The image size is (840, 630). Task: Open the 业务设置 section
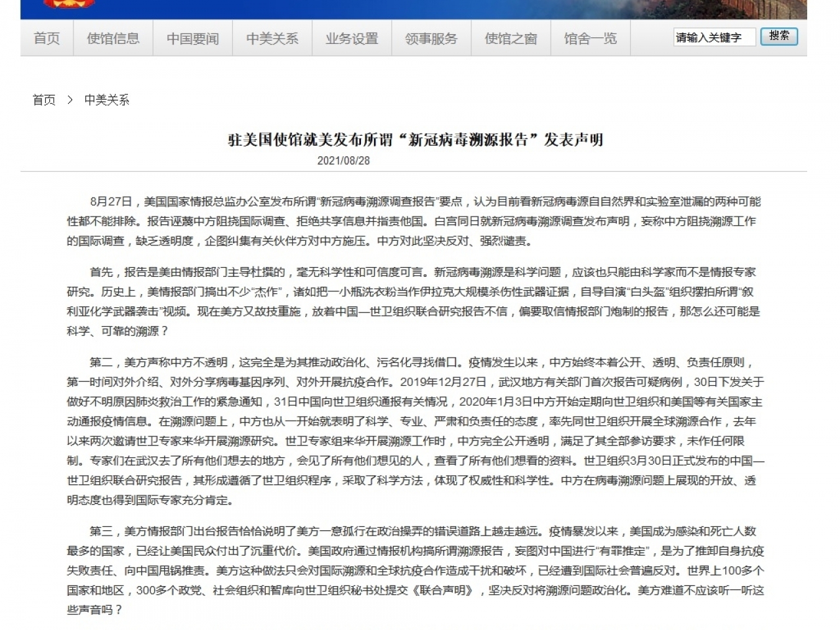351,38
